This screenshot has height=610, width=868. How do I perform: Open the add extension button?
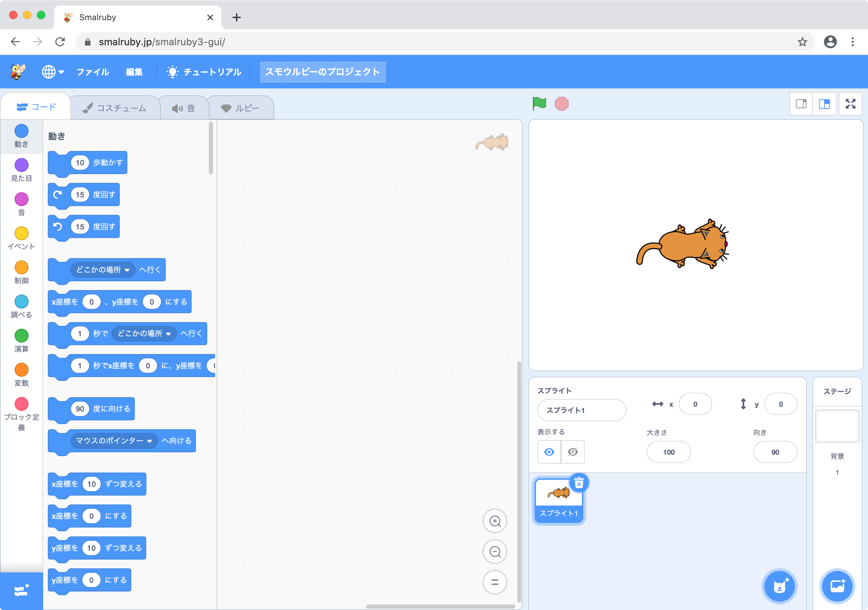click(22, 591)
